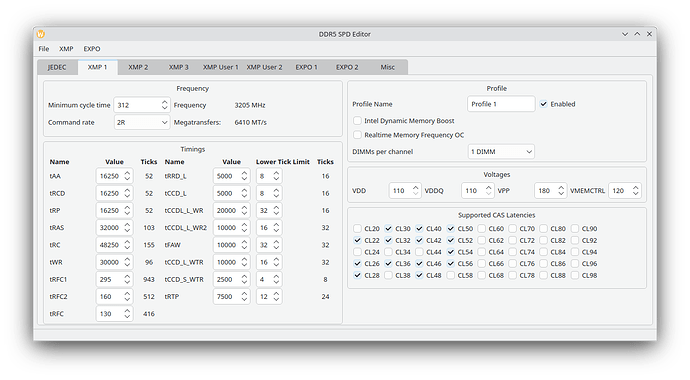Click the tWR value spinner

pyautogui.click(x=114, y=262)
